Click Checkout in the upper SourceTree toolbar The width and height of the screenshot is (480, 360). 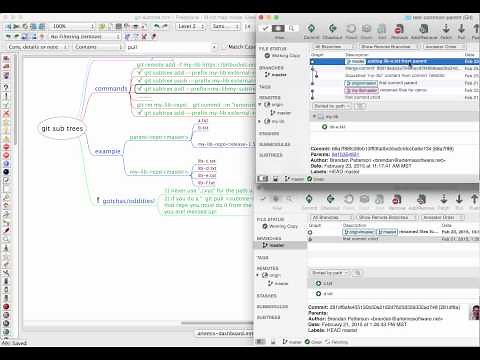(x=332, y=31)
